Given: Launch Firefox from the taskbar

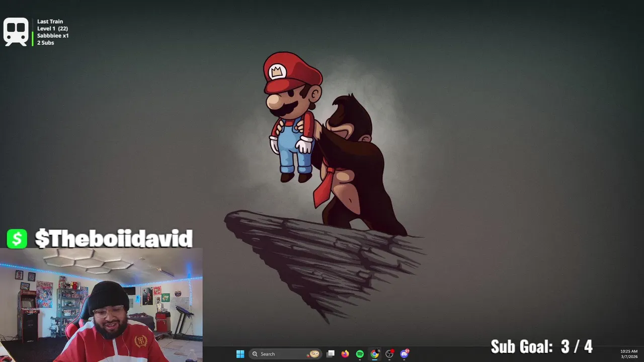Looking at the screenshot, I should point(345,354).
